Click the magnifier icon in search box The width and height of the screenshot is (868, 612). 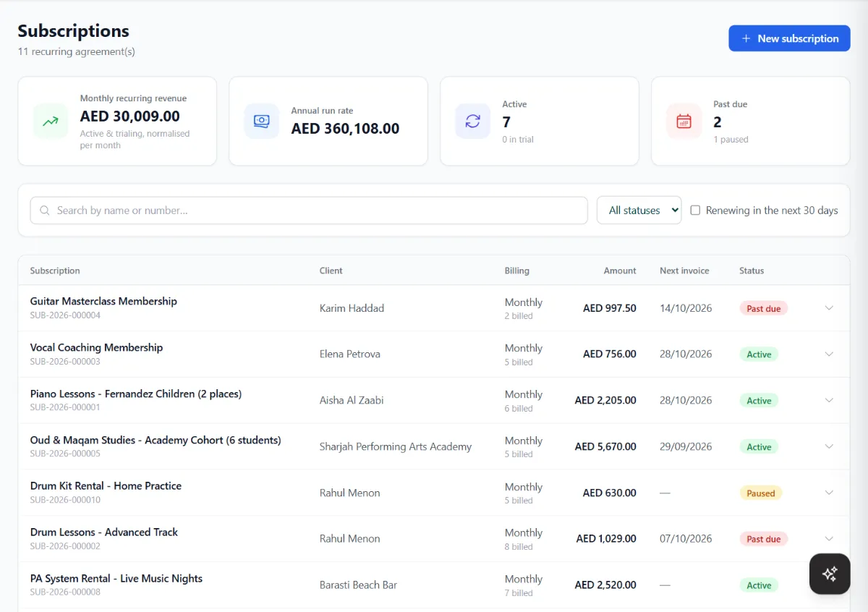[45, 211]
